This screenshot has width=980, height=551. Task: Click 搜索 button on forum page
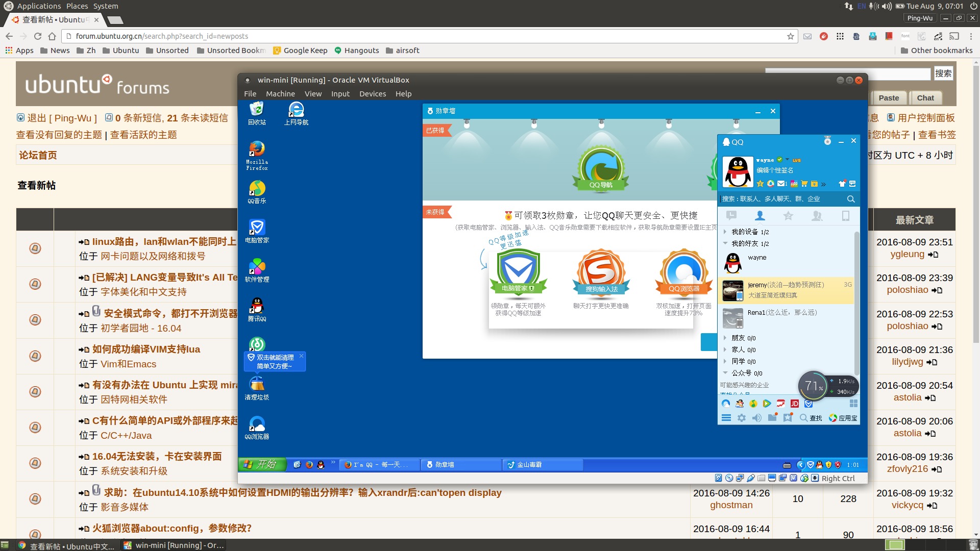(943, 73)
